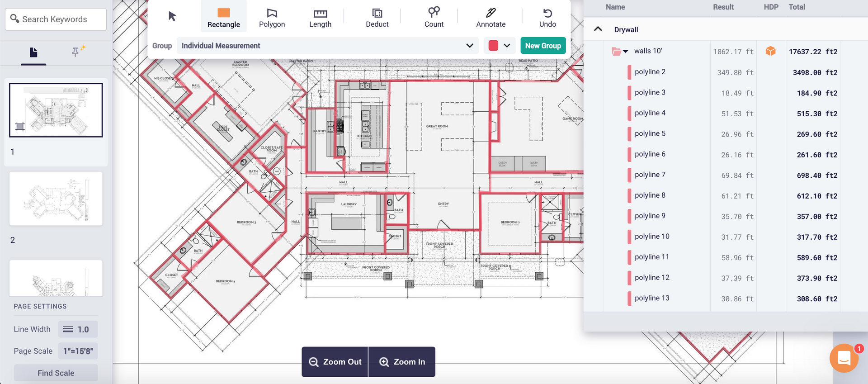Select the polyline 10 row

pos(722,237)
